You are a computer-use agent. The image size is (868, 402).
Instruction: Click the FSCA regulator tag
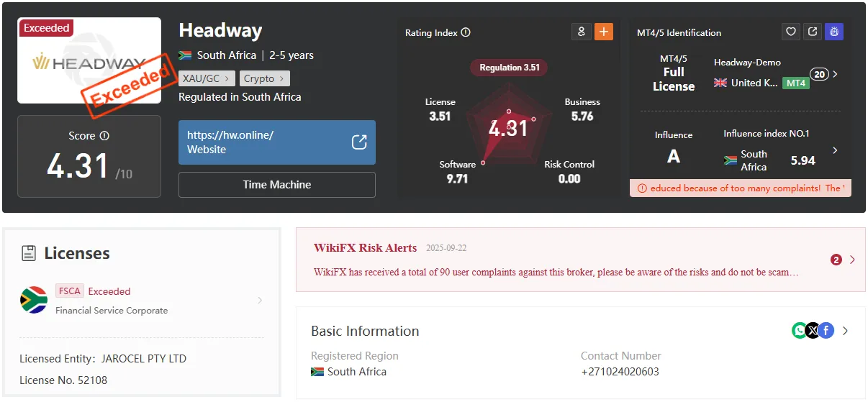click(x=70, y=291)
